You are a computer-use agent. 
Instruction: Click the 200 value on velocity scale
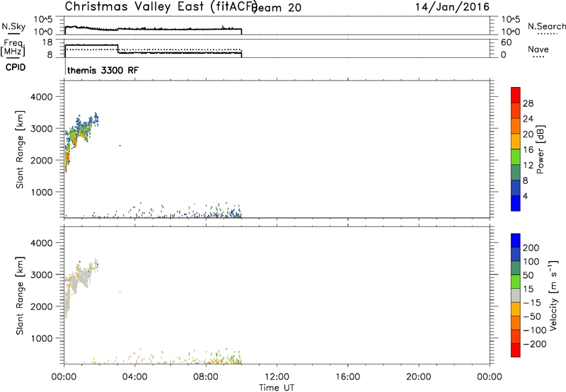[x=531, y=248]
